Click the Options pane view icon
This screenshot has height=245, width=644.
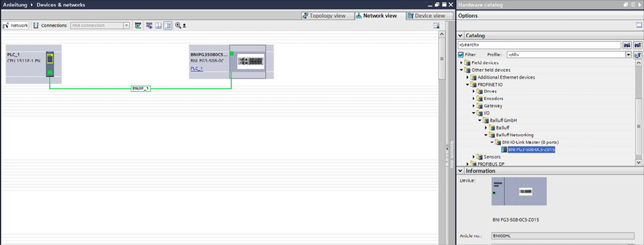tap(639, 25)
